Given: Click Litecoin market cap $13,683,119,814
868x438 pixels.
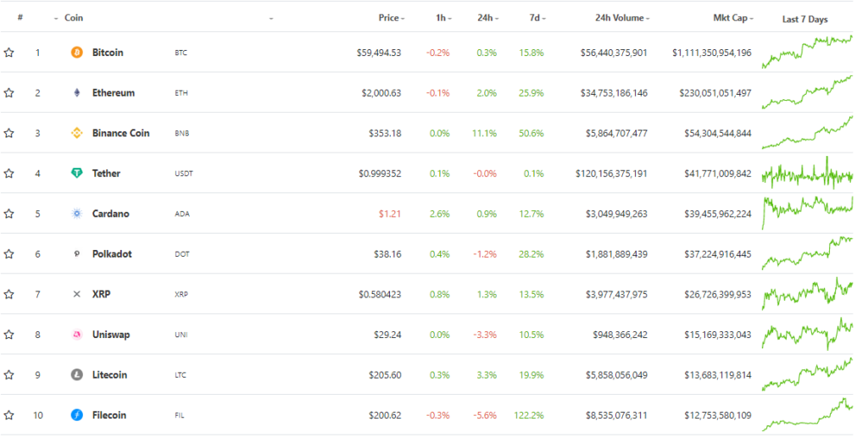Looking at the screenshot, I should point(718,375).
